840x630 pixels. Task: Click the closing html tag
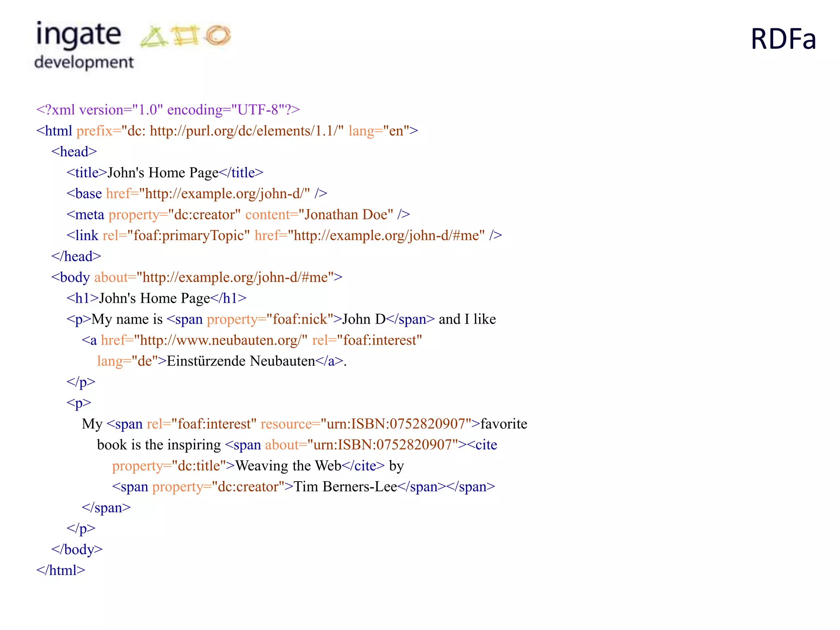point(61,570)
